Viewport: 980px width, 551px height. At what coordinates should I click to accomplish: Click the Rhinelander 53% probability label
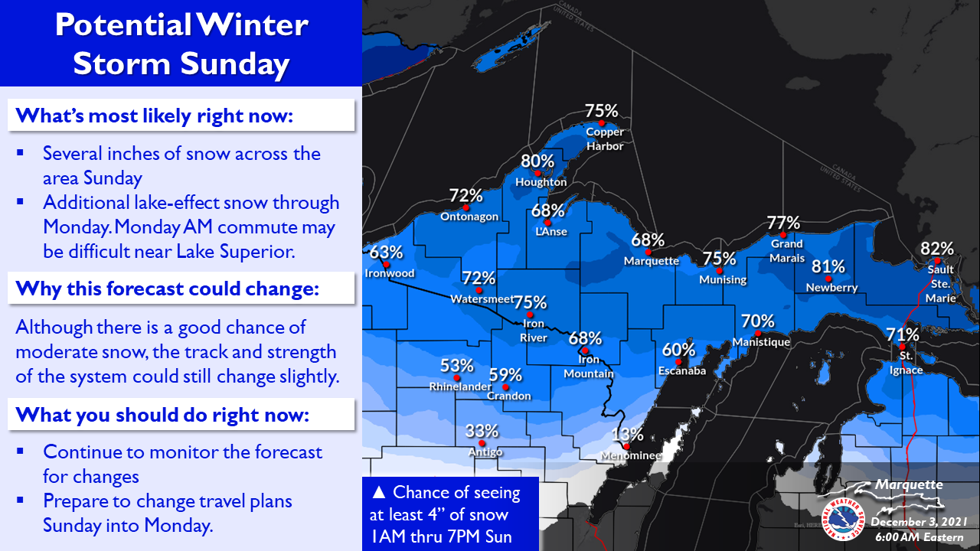pyautogui.click(x=457, y=367)
